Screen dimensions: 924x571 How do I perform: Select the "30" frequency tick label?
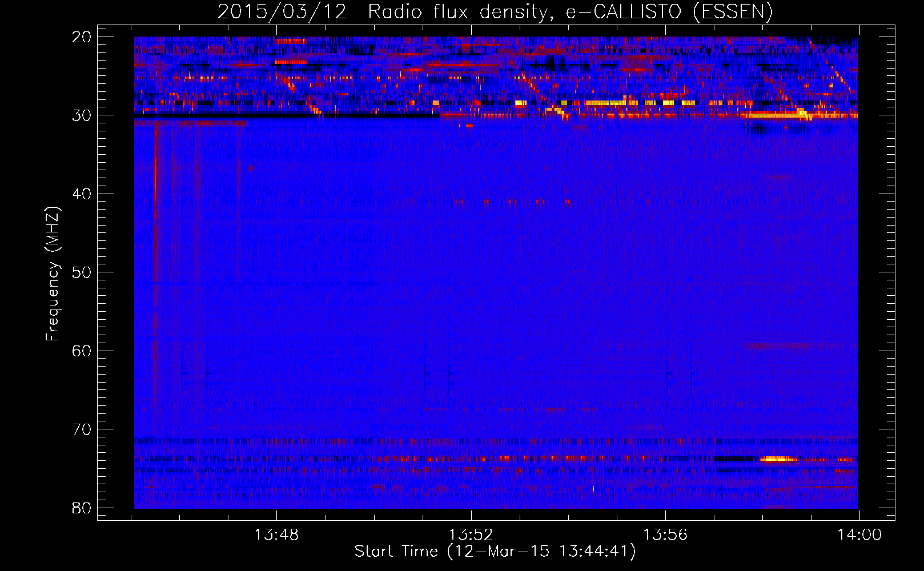click(x=82, y=115)
